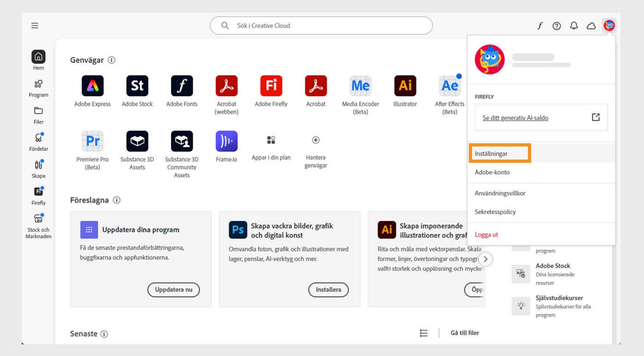Viewport: 644px width, 356px height.
Task: Click the large profile picture in dropdown
Action: point(489,59)
